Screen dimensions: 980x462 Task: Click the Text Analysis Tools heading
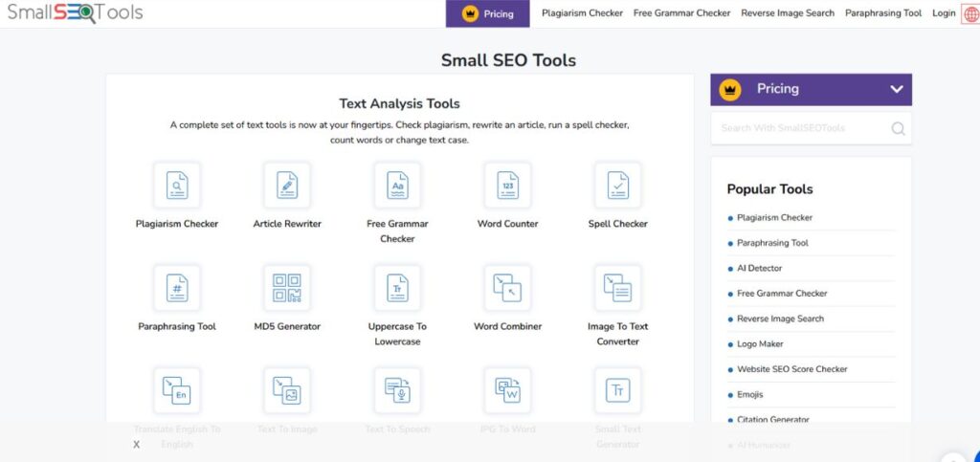coord(399,103)
